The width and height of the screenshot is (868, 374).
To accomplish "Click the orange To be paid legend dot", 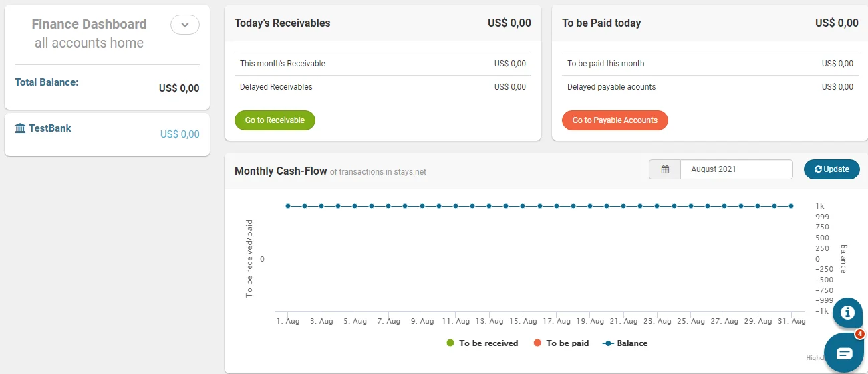I will point(537,343).
